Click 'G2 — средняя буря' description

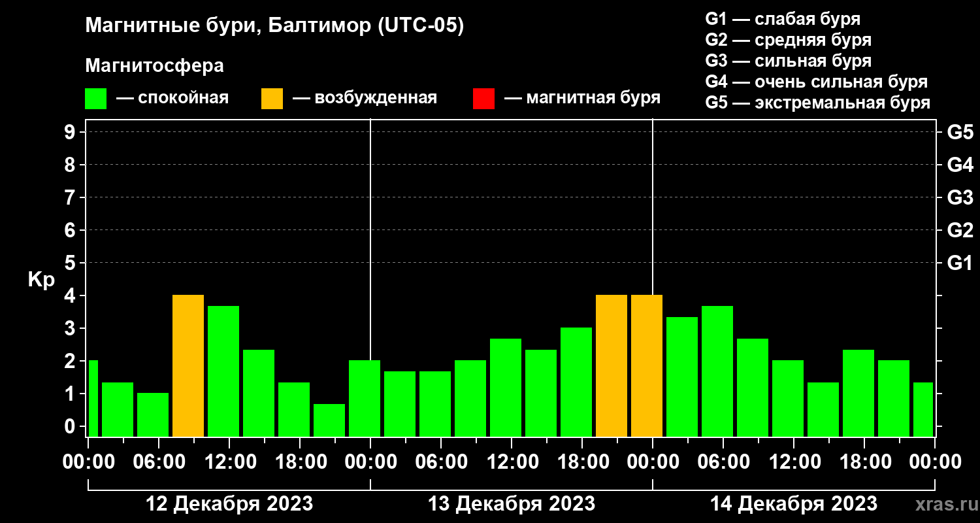tap(788, 40)
